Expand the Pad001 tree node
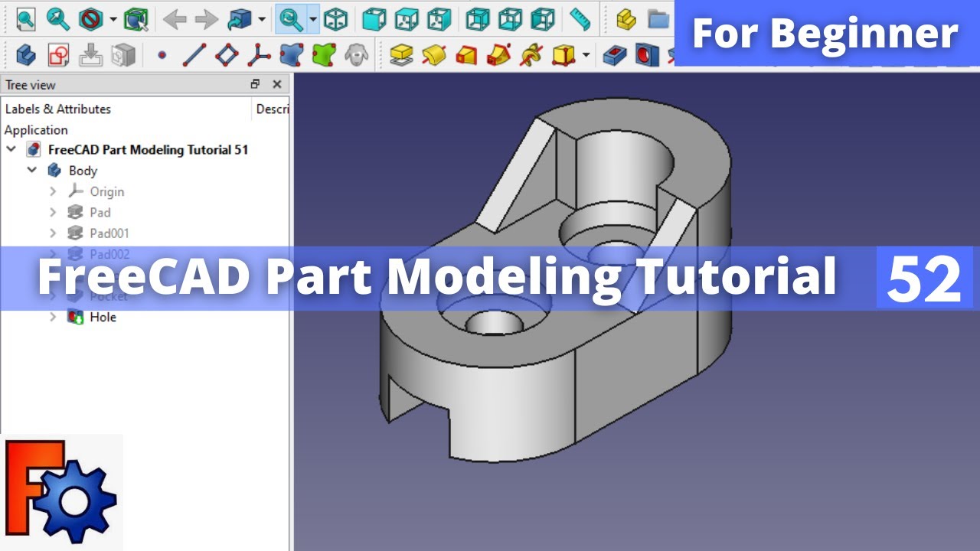This screenshot has width=980, height=551. click(x=53, y=233)
